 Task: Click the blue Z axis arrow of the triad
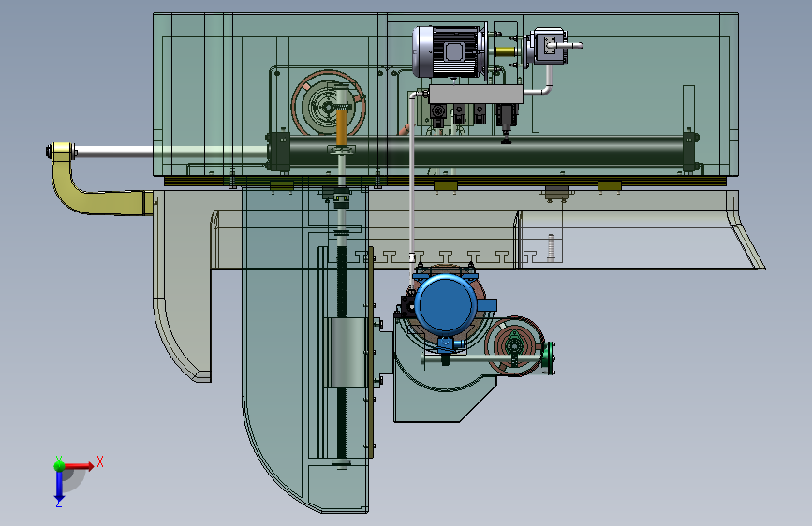(x=59, y=487)
